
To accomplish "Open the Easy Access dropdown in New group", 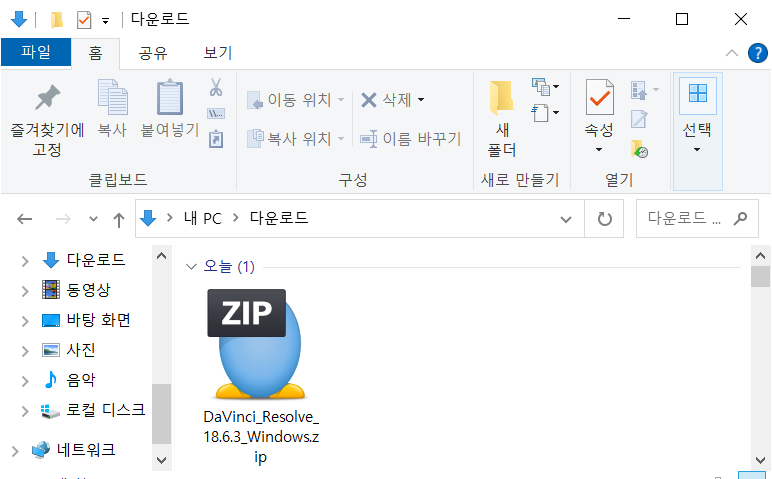I will pos(556,113).
